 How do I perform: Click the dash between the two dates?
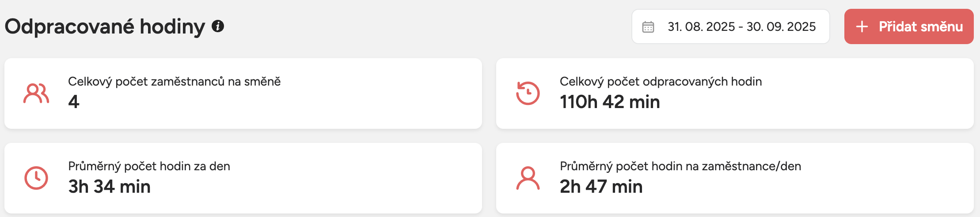[x=741, y=27]
